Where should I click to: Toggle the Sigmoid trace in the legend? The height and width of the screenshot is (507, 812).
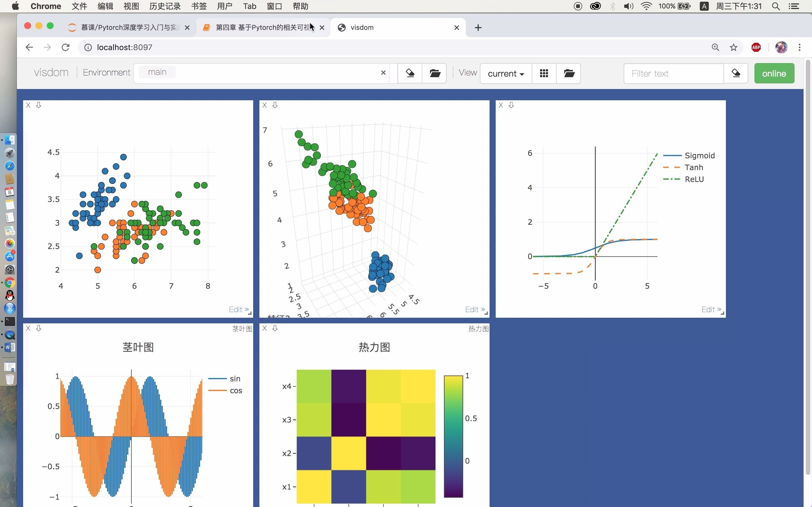699,155
